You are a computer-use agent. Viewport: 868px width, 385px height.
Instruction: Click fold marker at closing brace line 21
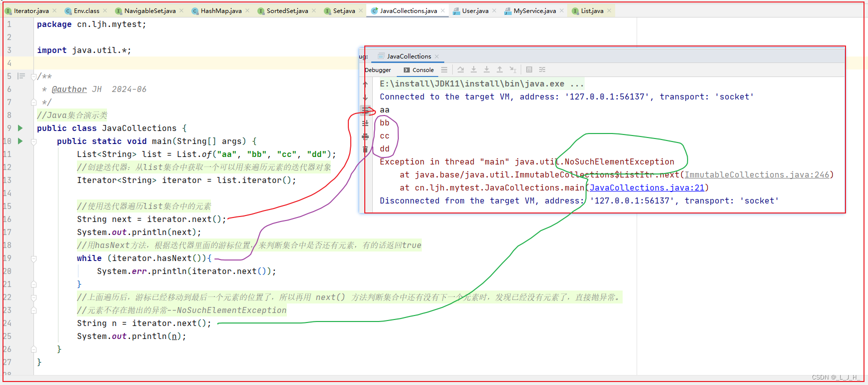[33, 284]
